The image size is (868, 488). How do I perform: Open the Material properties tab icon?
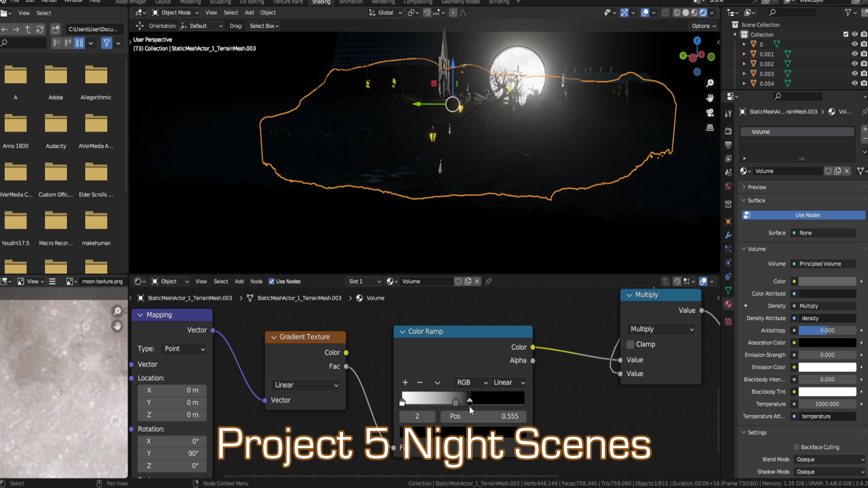[728, 304]
